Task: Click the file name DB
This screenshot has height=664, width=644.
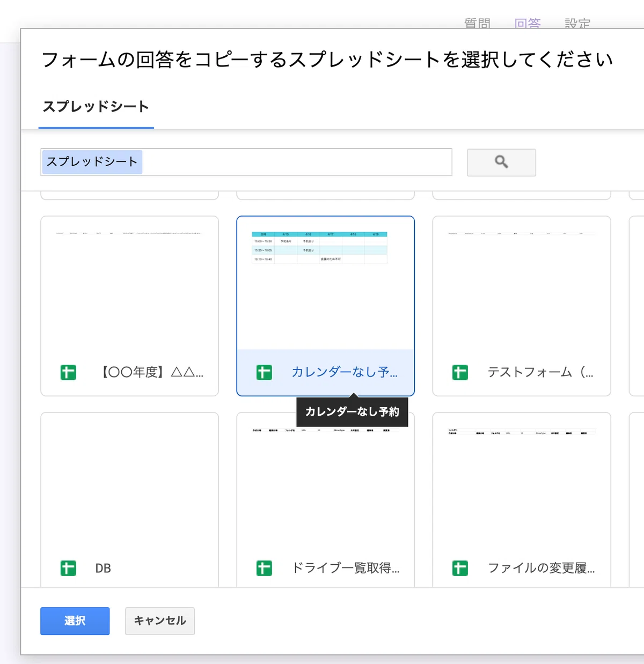Action: [103, 569]
